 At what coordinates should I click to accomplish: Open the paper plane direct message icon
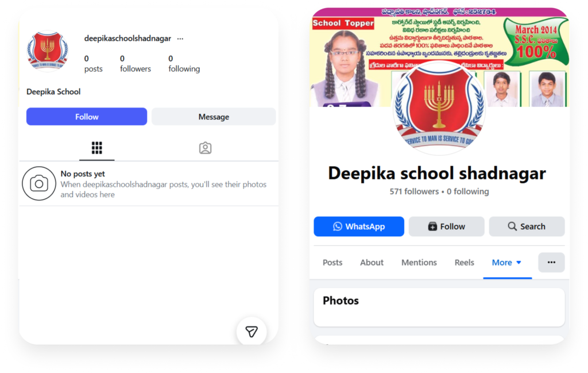coord(252,332)
